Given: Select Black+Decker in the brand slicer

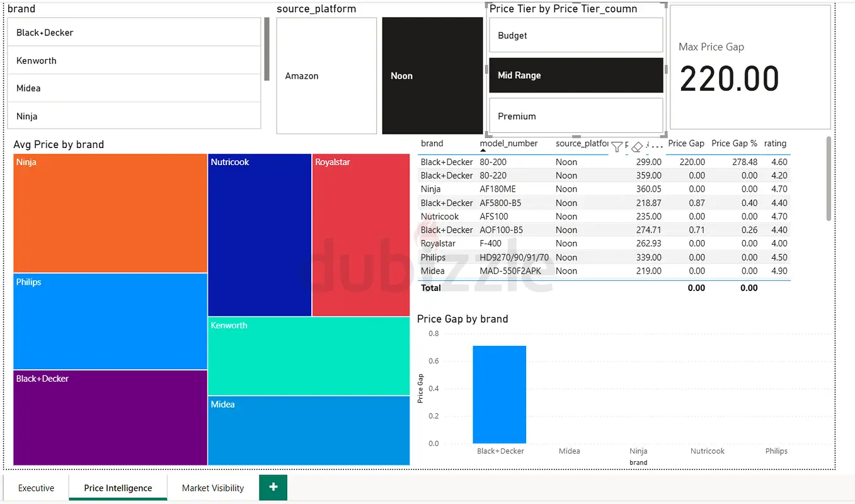Looking at the screenshot, I should tap(134, 32).
